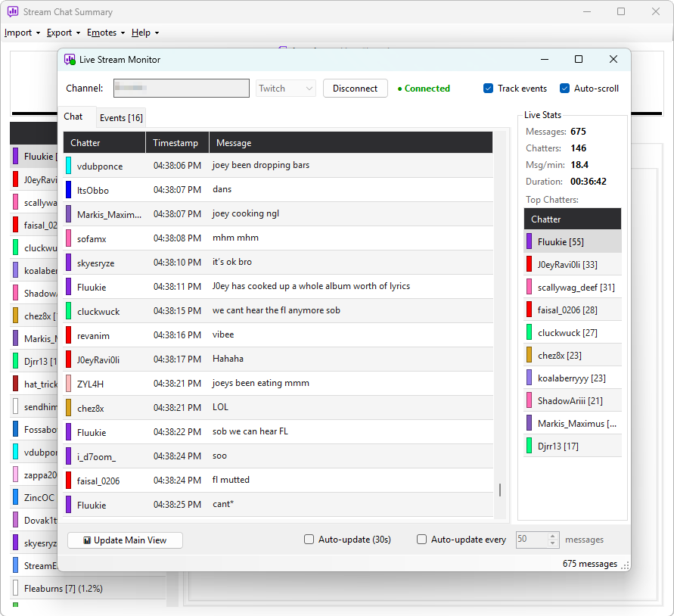Select J0eyRavi0li's 'Hahaha' message
The height and width of the screenshot is (616, 674).
(x=278, y=359)
